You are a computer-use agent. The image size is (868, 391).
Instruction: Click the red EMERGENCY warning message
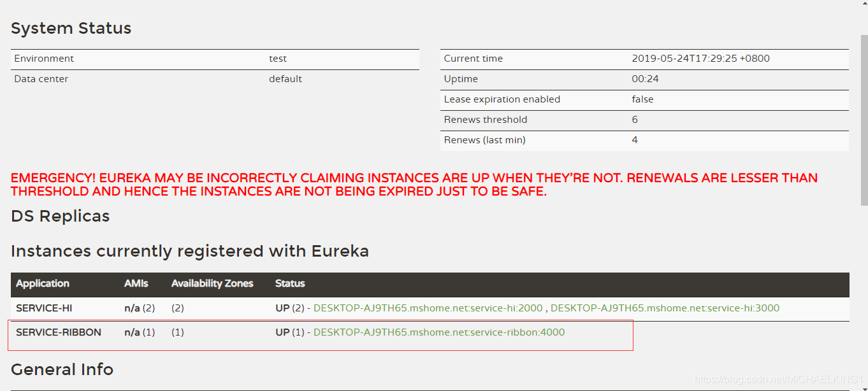pos(414,185)
